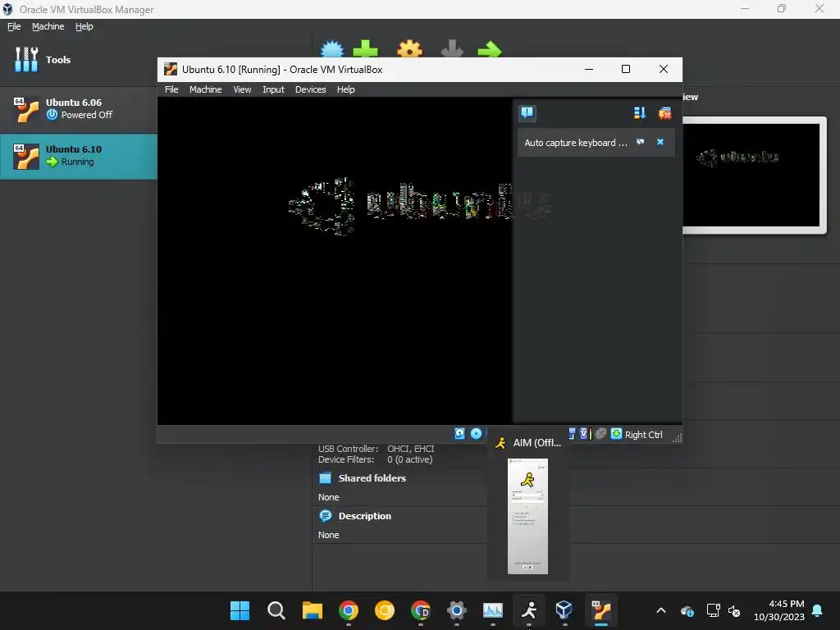Select the Ubuntu 6.06 powered off VM
Viewport: 840px width, 630px height.
(79, 109)
